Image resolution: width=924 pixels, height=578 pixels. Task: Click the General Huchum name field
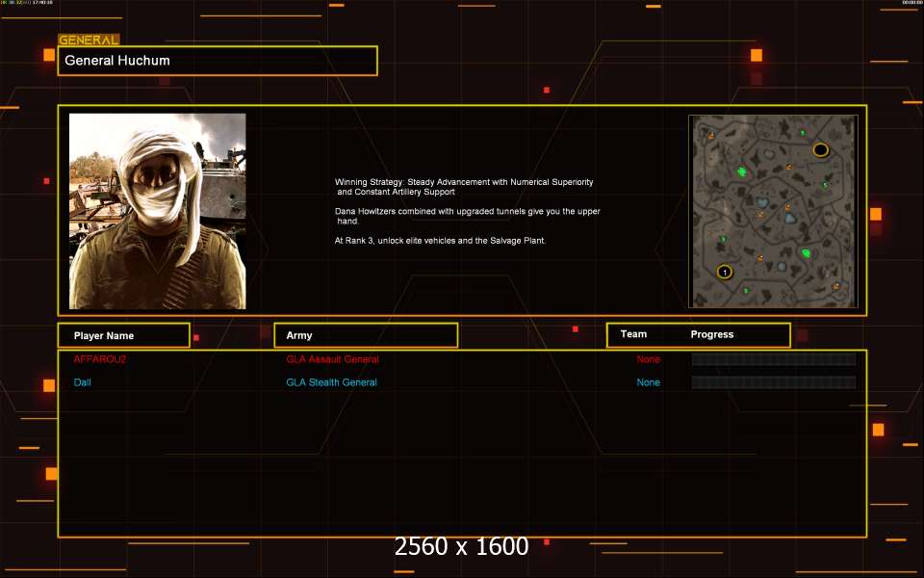(x=218, y=61)
